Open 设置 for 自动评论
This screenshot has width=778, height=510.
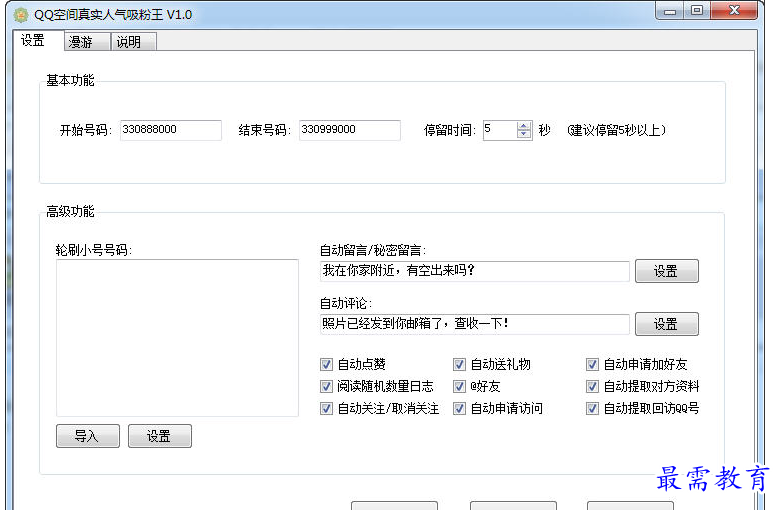(x=666, y=324)
